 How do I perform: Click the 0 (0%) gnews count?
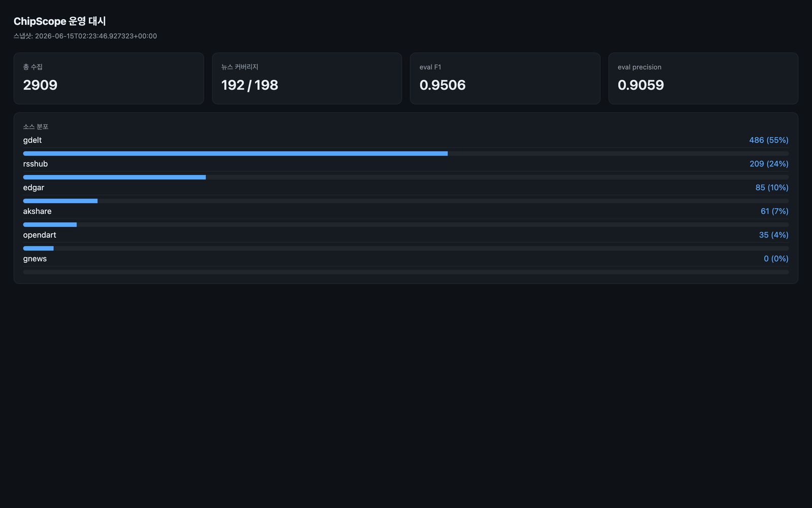tap(776, 259)
